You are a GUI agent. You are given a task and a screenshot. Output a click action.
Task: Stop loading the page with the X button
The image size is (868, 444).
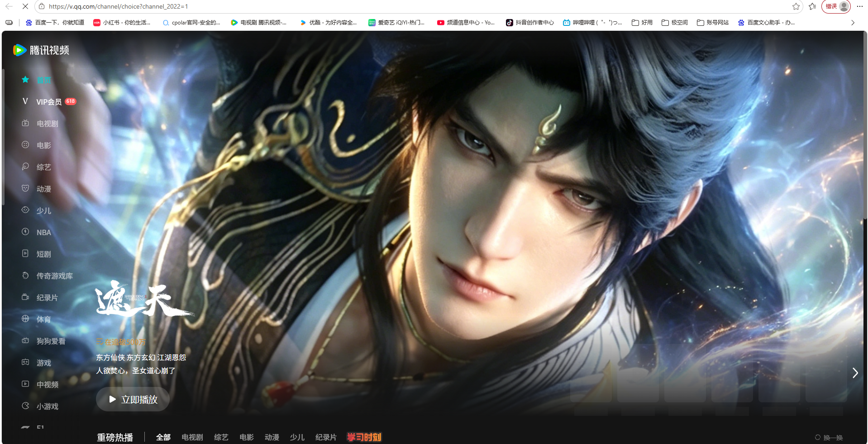point(25,6)
